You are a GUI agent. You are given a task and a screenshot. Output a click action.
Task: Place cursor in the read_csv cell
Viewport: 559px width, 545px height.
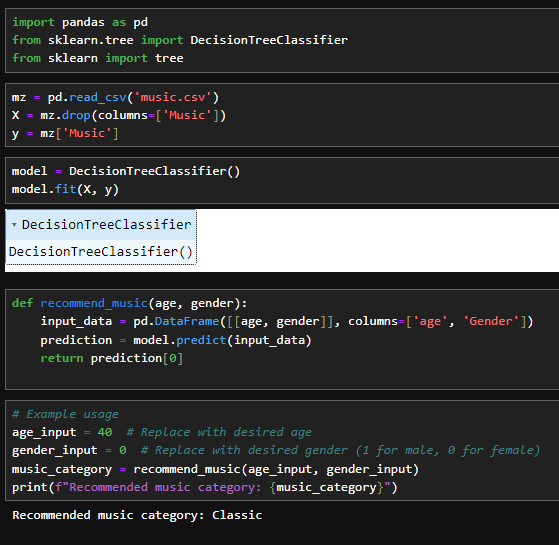(x=282, y=115)
